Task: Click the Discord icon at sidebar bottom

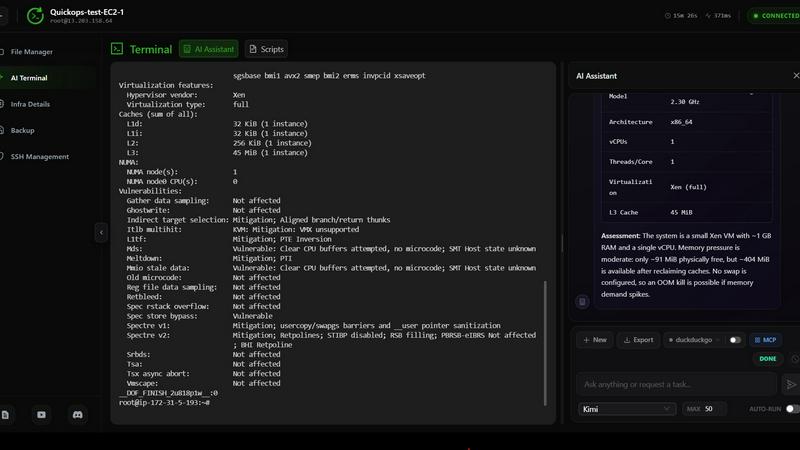Action: [78, 415]
